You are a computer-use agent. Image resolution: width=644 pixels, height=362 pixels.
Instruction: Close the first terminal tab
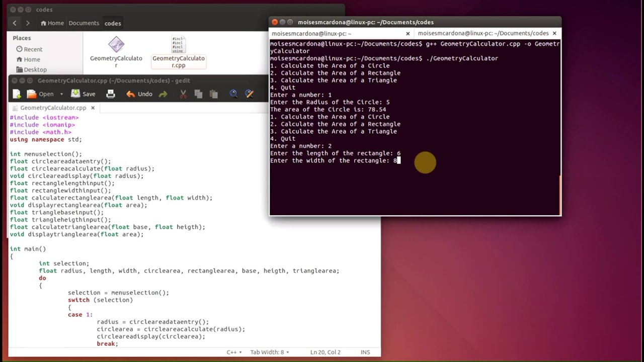(408, 34)
